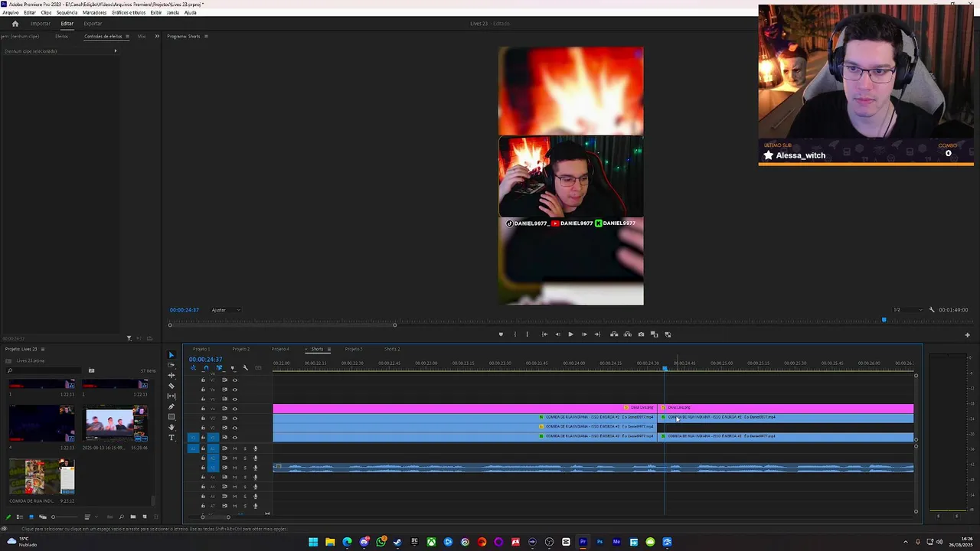Open button editor plus icon in Program monitor
The height and width of the screenshot is (551, 980).
coord(967,334)
